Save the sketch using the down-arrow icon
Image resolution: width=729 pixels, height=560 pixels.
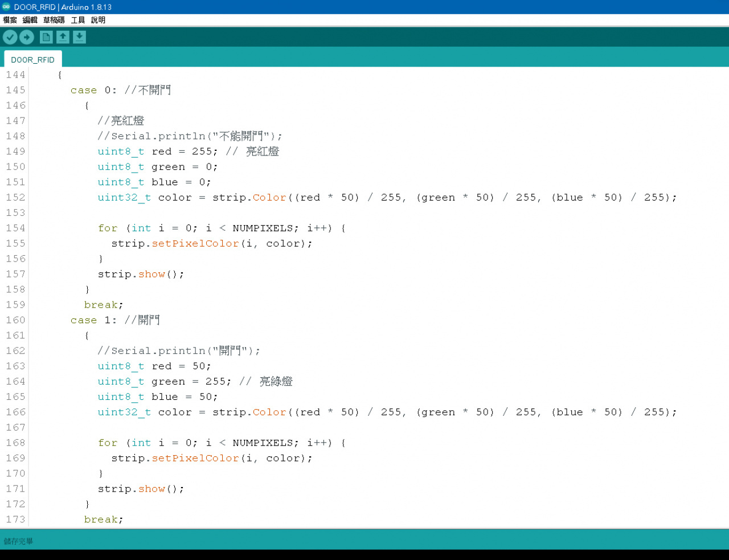(79, 37)
